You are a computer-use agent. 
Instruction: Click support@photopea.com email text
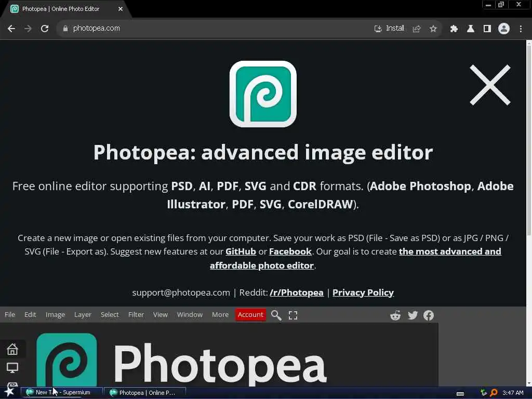tap(181, 292)
